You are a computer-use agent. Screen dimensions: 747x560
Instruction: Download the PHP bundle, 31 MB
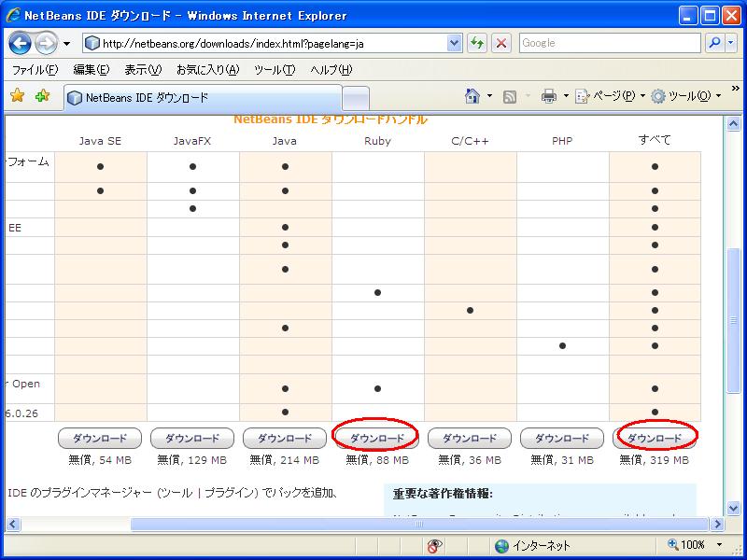click(562, 438)
